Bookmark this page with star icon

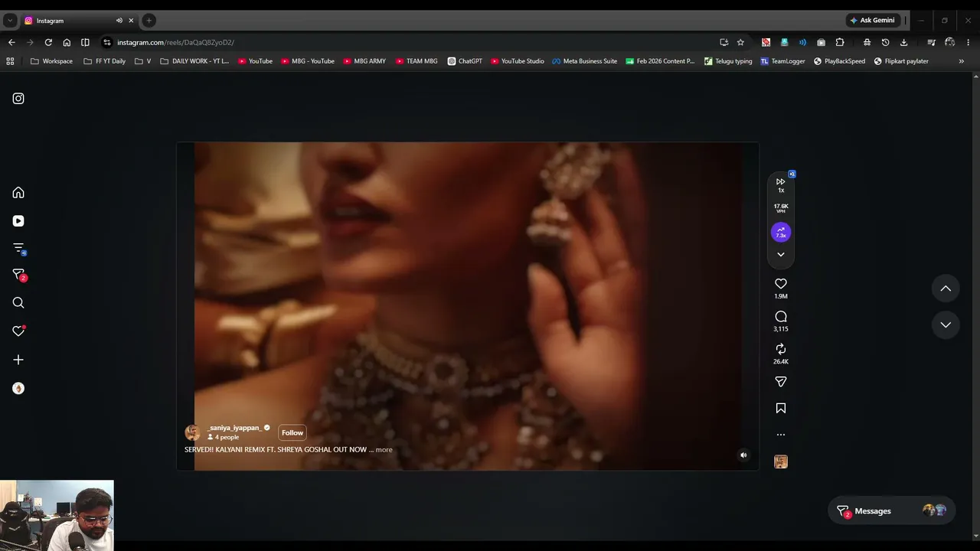[x=740, y=43]
